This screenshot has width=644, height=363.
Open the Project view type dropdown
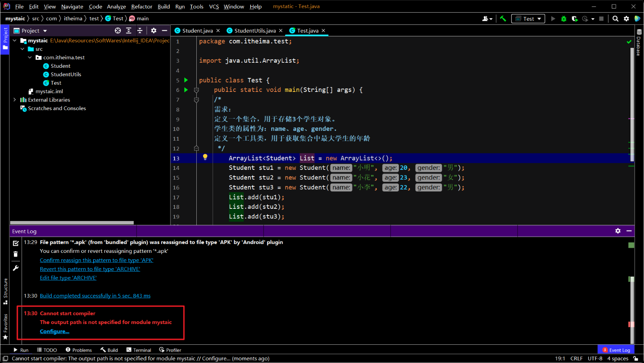tap(30, 30)
